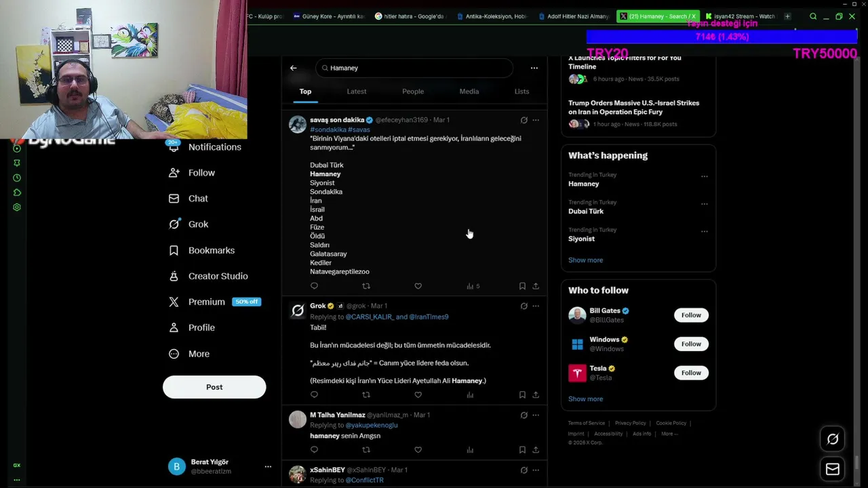The width and height of the screenshot is (868, 488).
Task: Open browser search magnifier icon
Action: click(x=813, y=16)
